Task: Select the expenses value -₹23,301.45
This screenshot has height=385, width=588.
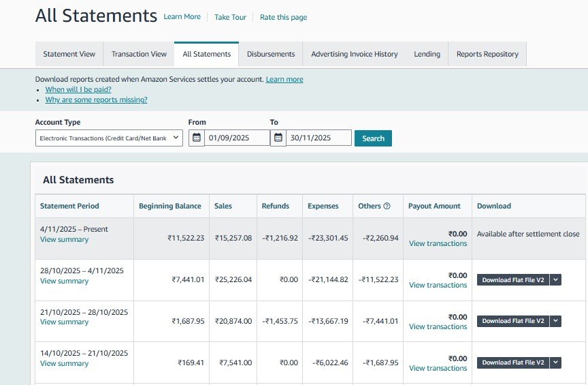Action: pyautogui.click(x=328, y=238)
